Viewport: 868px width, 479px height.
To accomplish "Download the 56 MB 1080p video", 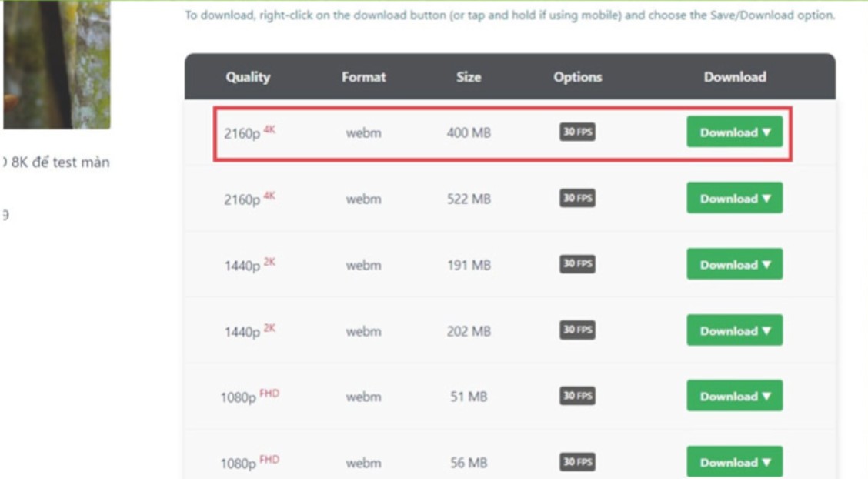I will [x=734, y=462].
